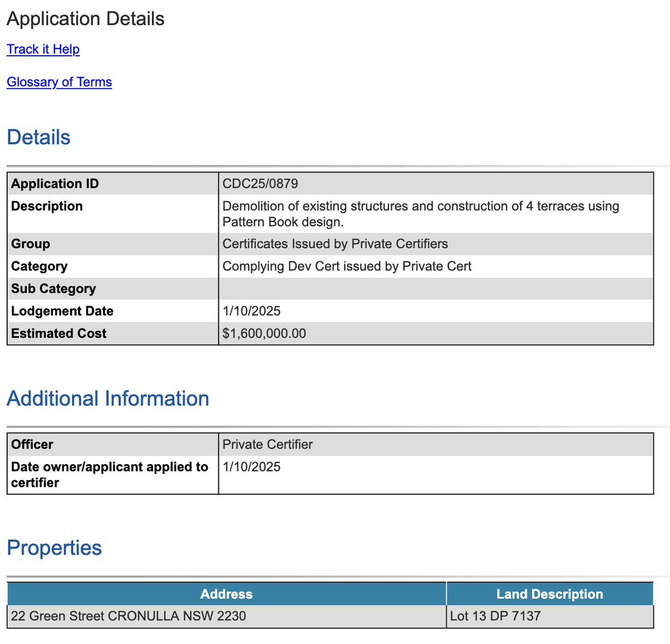The width and height of the screenshot is (670, 644).
Task: Click the description text about demolition and terraces
Action: coord(420,214)
